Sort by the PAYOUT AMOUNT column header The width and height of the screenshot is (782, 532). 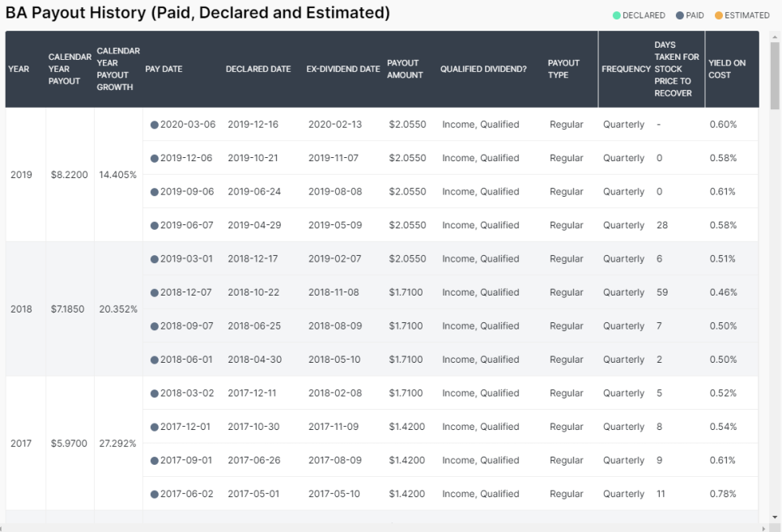coord(405,69)
